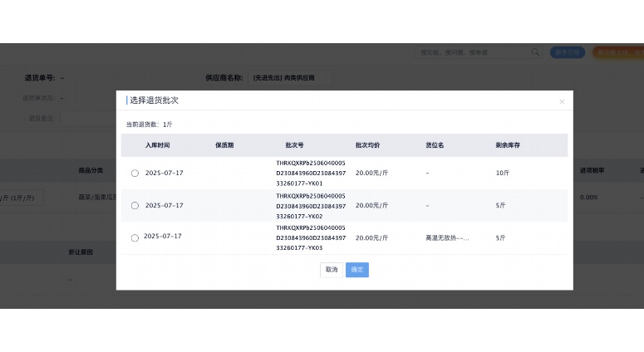Close the 选择退货批次 dialog
The width and height of the screenshot is (644, 352).
pyautogui.click(x=562, y=102)
